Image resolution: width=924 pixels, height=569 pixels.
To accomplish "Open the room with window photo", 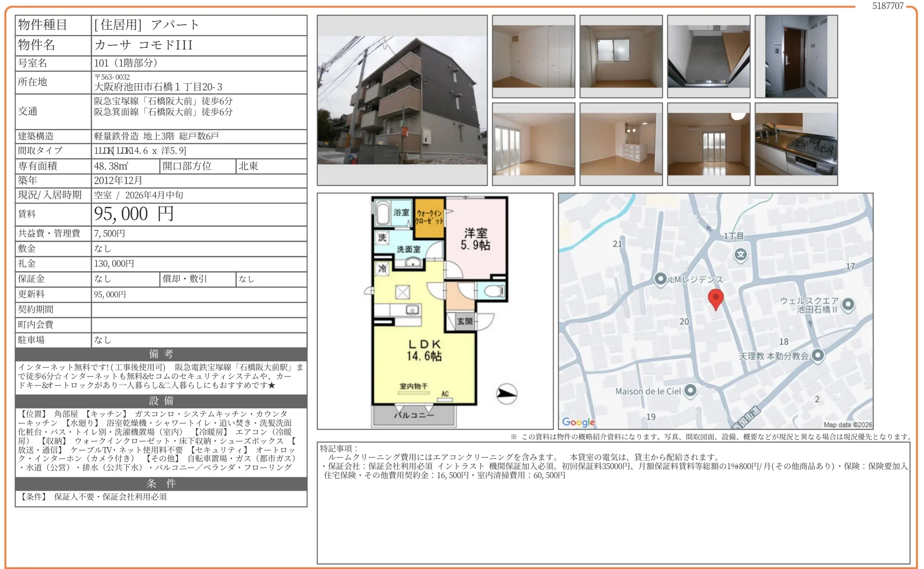I will pyautogui.click(x=621, y=56).
